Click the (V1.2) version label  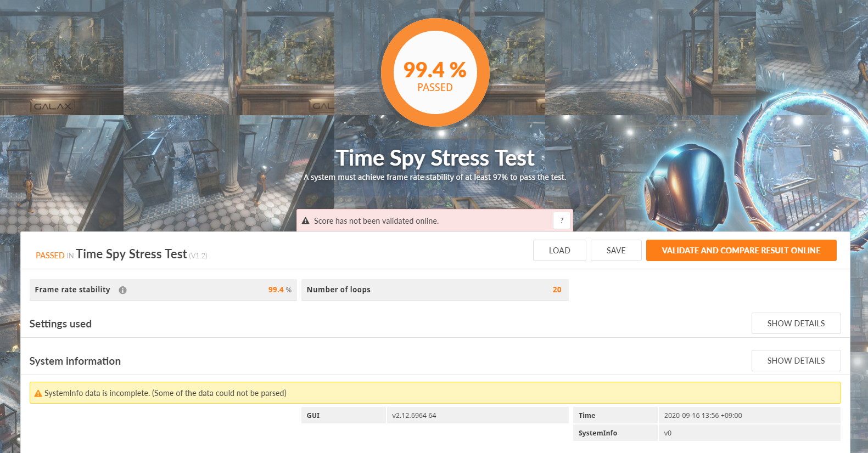[x=198, y=256]
